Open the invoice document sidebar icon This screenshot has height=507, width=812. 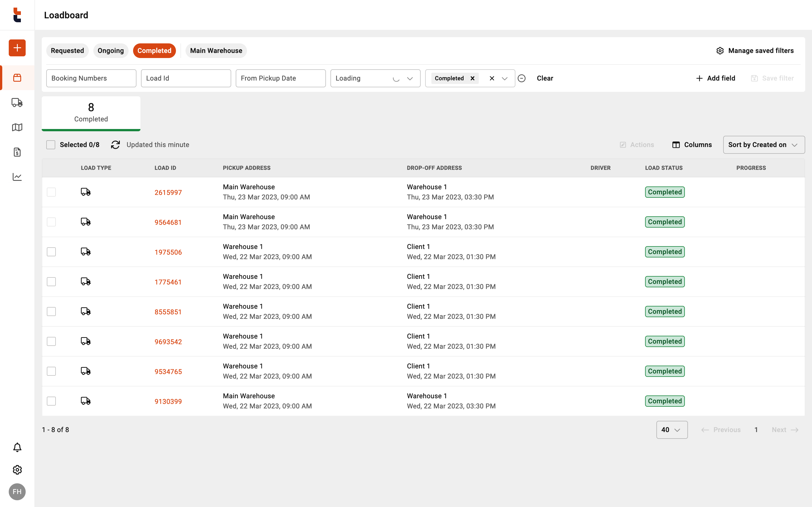(x=17, y=152)
